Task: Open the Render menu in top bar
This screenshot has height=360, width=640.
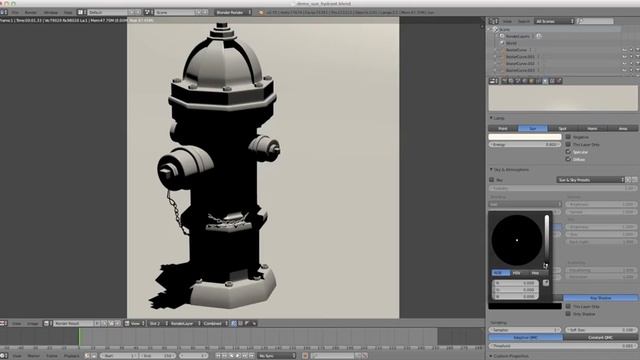Action: 31,13
